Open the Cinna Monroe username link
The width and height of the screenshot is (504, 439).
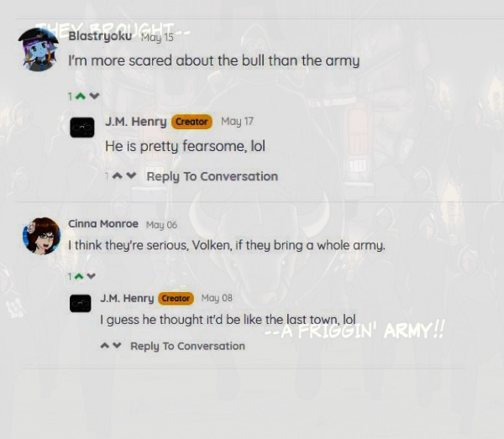(x=103, y=223)
